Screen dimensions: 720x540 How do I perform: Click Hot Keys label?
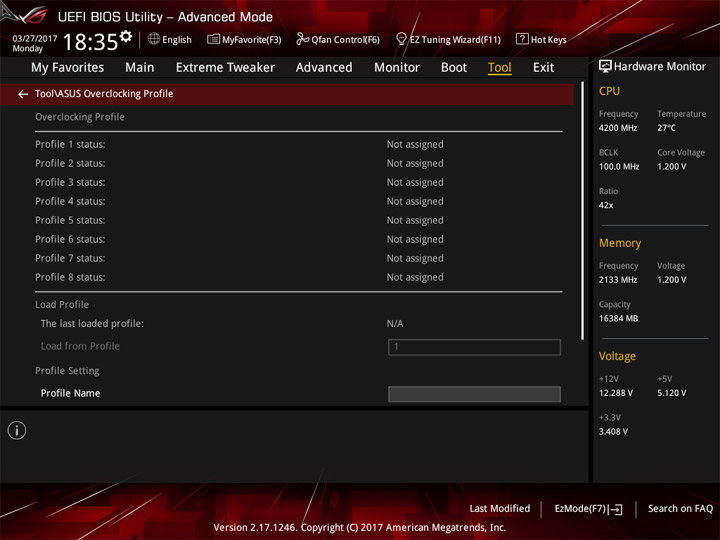(548, 40)
